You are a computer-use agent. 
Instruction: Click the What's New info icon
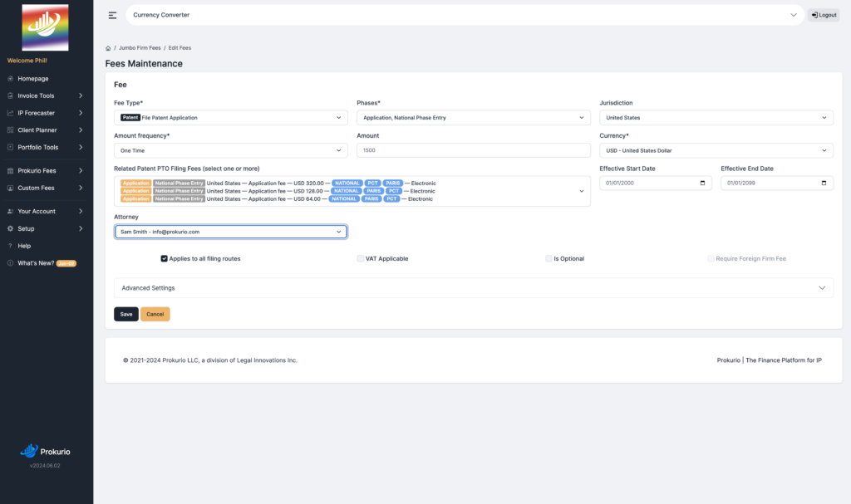click(10, 263)
